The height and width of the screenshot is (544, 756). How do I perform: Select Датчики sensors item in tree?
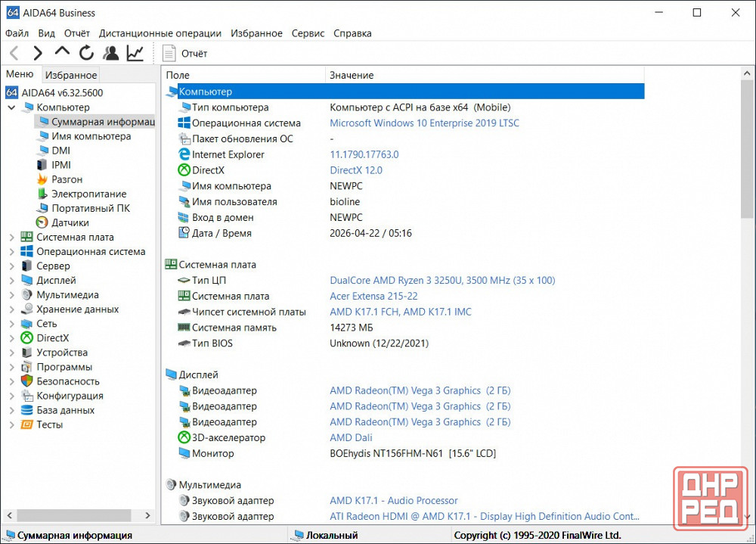(x=70, y=222)
